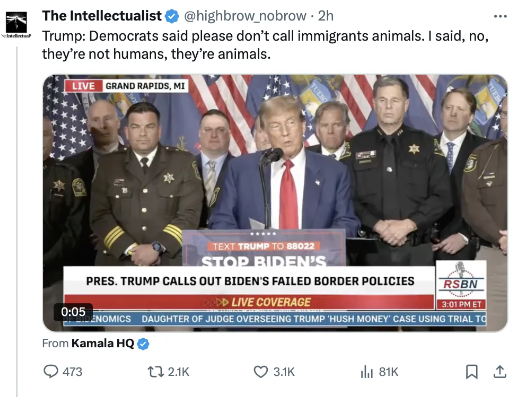This screenshot has width=518, height=397.
Task: Click the 3.1K likes count
Action: 284,372
